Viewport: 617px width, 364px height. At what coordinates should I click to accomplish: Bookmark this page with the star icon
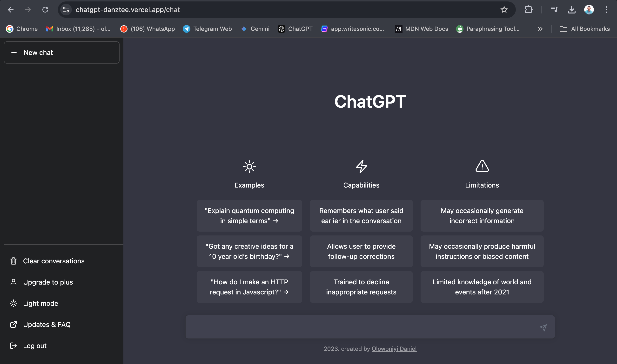click(504, 10)
